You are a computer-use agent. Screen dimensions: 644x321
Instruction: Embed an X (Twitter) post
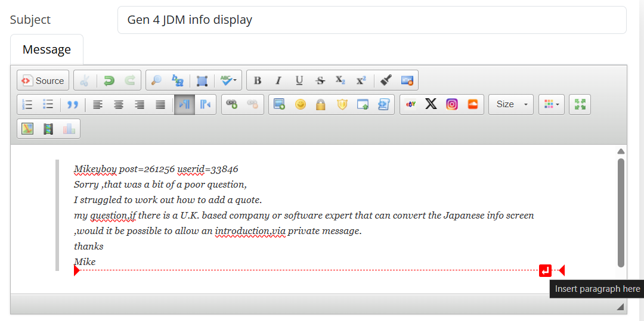pos(431,104)
